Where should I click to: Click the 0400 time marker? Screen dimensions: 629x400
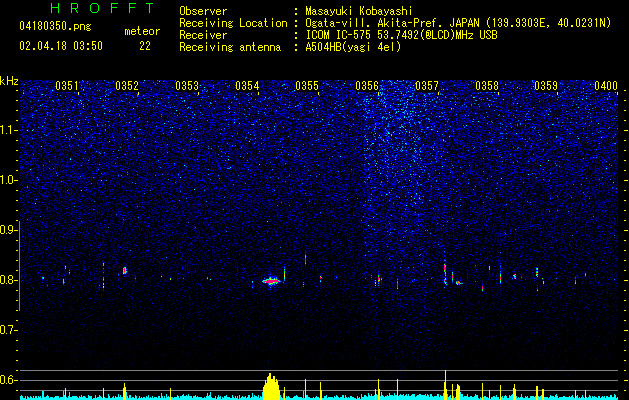coord(606,86)
